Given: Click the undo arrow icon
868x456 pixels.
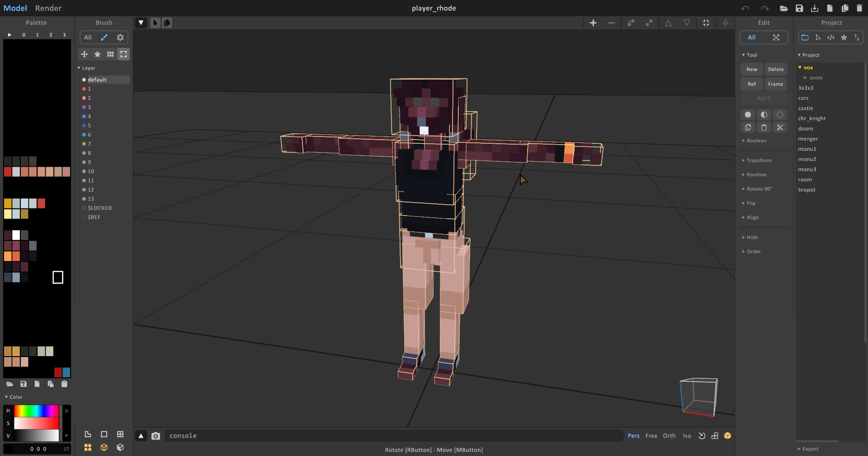Looking at the screenshot, I should tap(745, 8).
